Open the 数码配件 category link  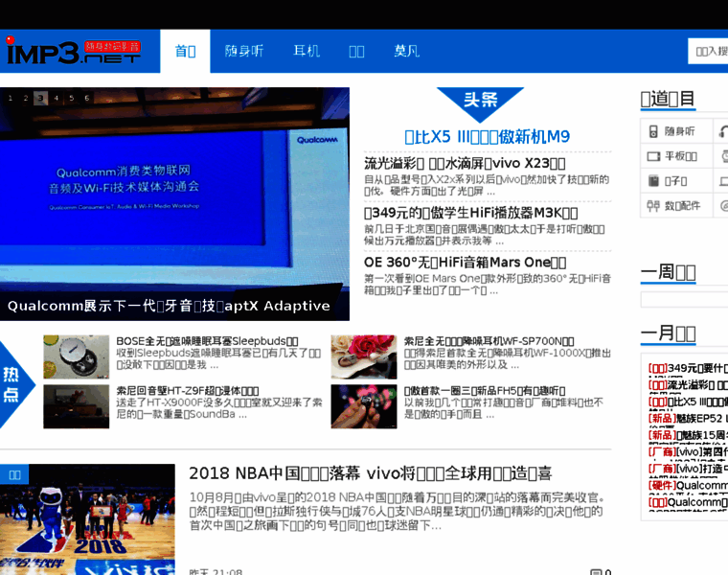click(682, 205)
